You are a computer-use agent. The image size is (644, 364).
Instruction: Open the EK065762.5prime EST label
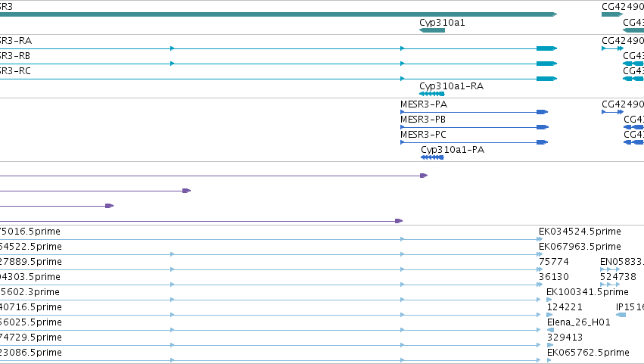coord(588,353)
